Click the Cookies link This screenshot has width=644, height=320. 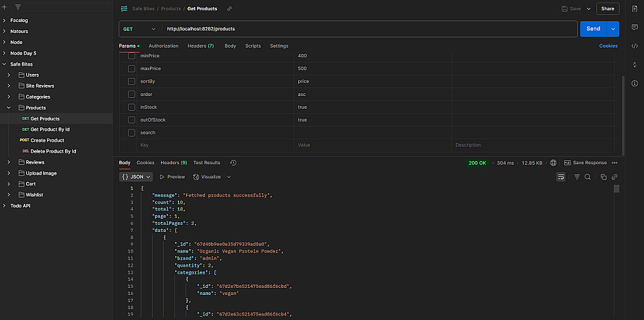coord(608,46)
